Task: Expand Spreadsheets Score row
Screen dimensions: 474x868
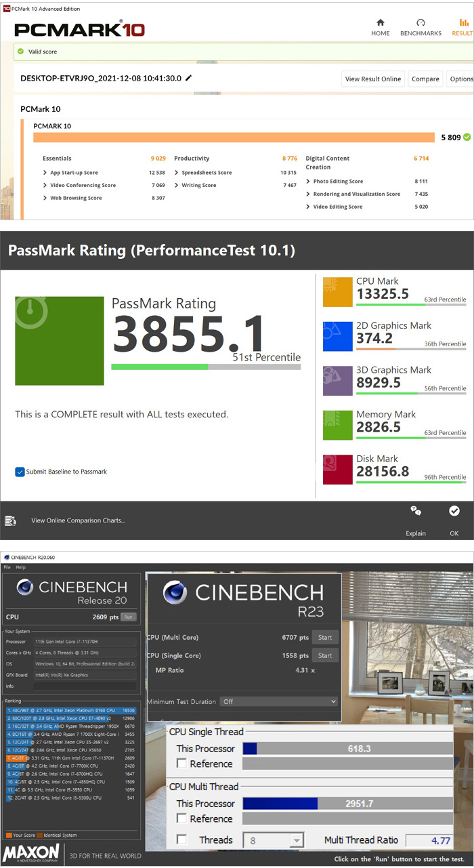Action: [177, 173]
